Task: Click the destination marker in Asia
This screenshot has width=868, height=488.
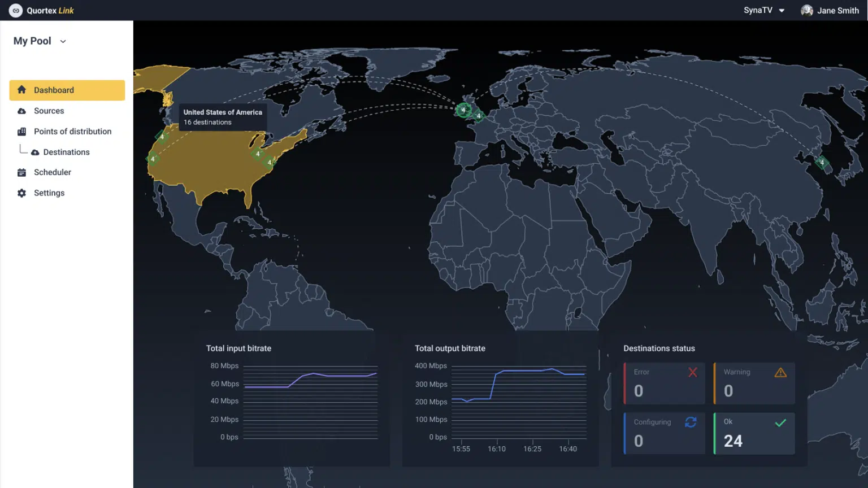Action: pyautogui.click(x=822, y=163)
